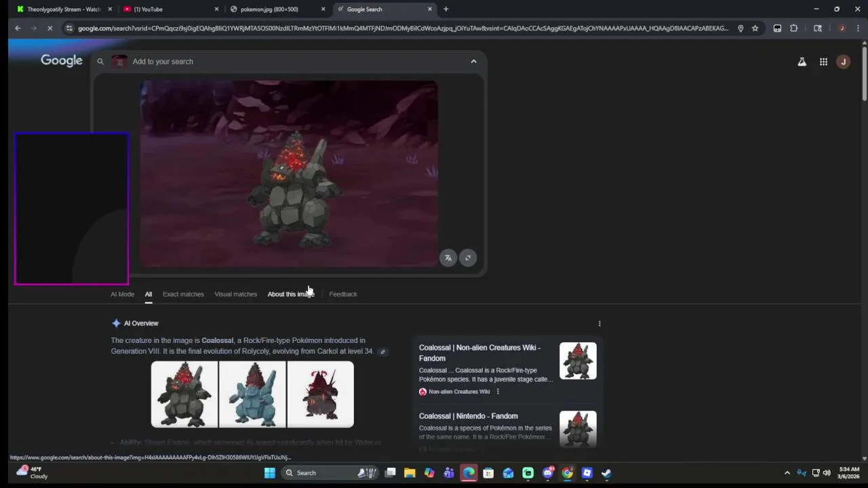Click the taskbar Search box
Image resolution: width=868 pixels, height=488 pixels.
tap(330, 473)
